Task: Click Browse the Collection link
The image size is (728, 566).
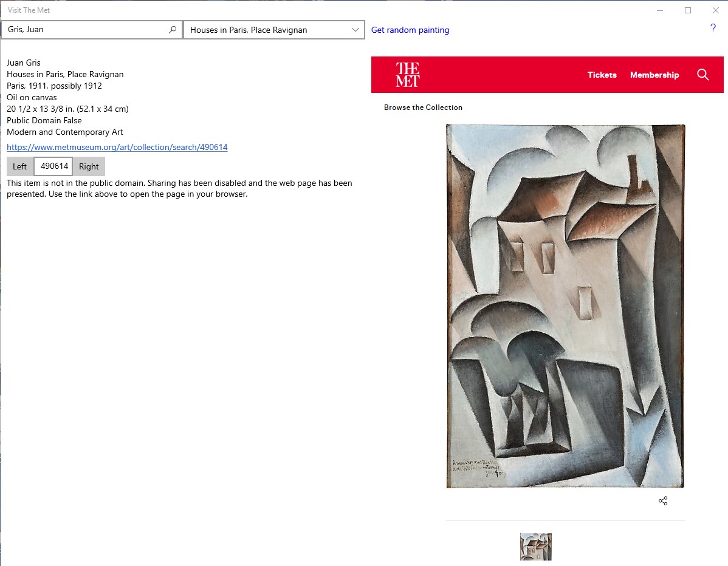Action: [423, 107]
